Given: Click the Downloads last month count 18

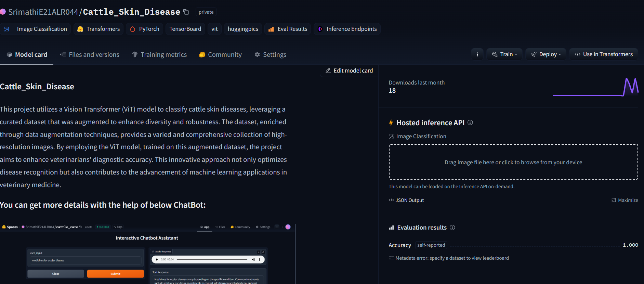Looking at the screenshot, I should coord(392,91).
